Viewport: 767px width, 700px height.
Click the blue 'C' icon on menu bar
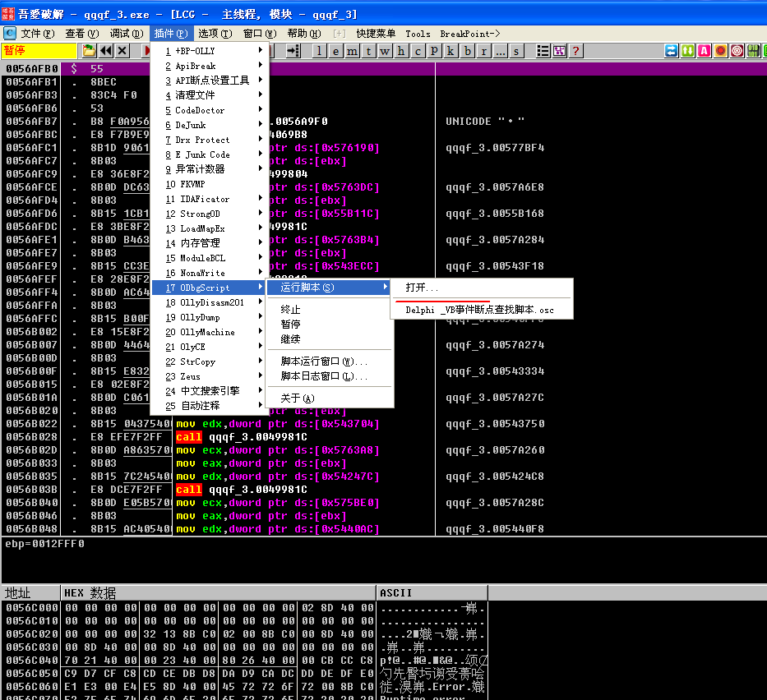click(x=9, y=33)
